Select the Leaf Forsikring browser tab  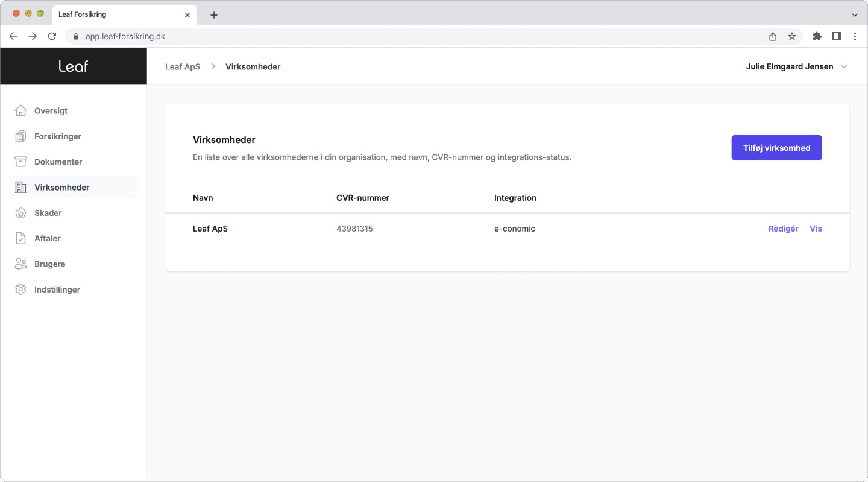(125, 14)
